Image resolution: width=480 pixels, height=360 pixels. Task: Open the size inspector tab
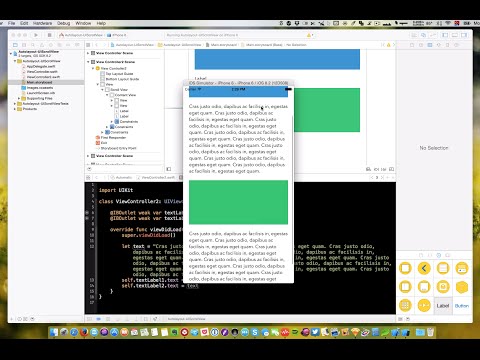(448, 45)
